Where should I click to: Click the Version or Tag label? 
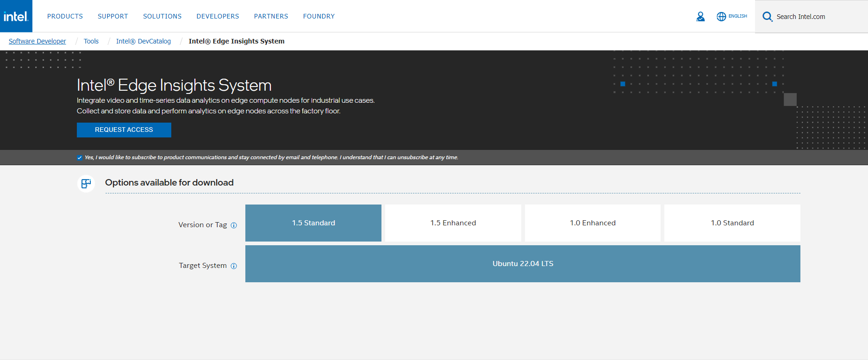pyautogui.click(x=203, y=225)
